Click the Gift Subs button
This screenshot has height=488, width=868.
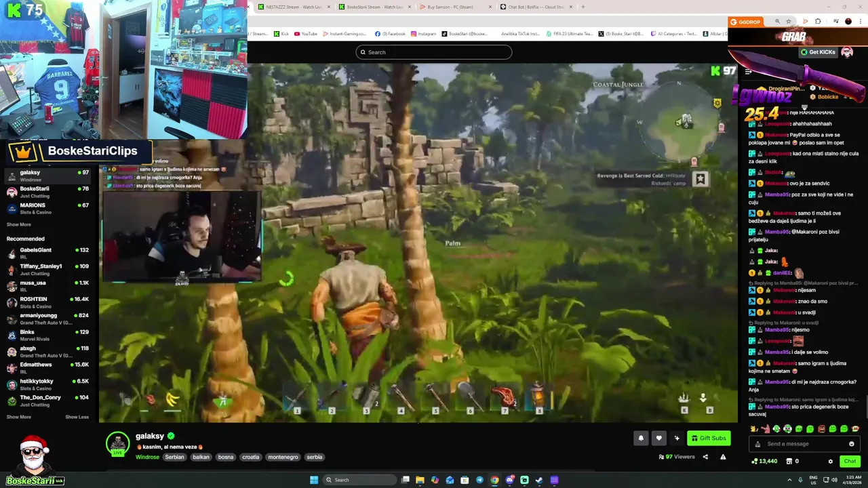click(709, 439)
